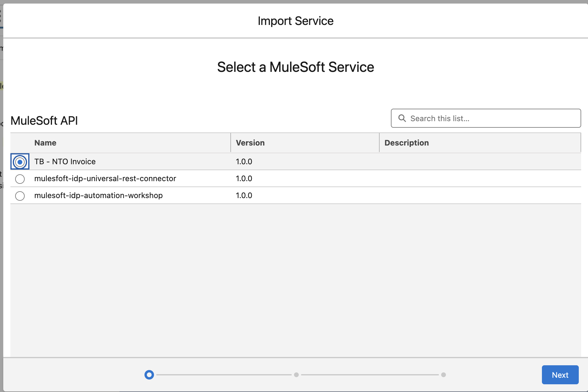Viewport: 588px width, 392px height.
Task: Click the mulesfoft-idp-universal-rest-connector name text
Action: click(105, 178)
